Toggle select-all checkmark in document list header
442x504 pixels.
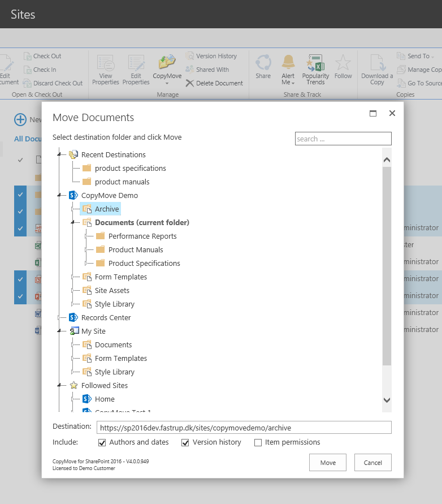pos(20,160)
